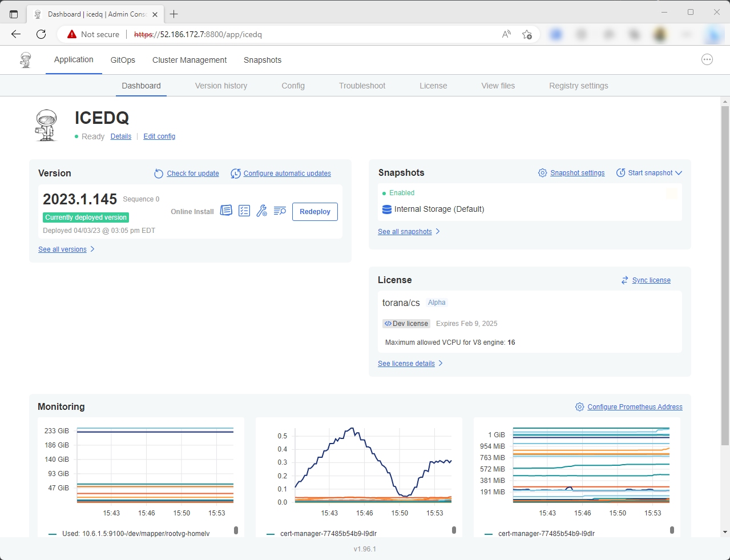Image resolution: width=730 pixels, height=560 pixels.
Task: Open the Troubleshoot sub-tab
Action: (x=362, y=86)
